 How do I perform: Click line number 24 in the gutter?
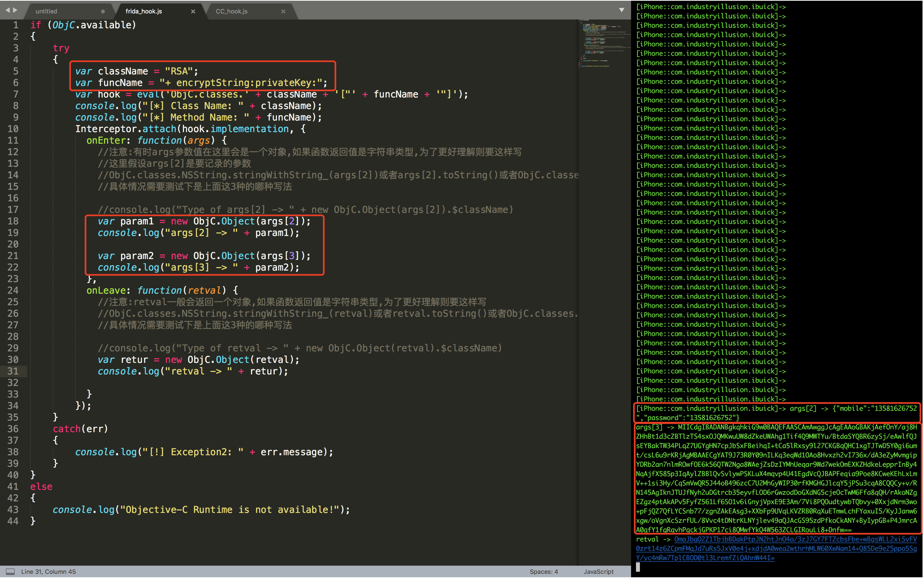13,290
